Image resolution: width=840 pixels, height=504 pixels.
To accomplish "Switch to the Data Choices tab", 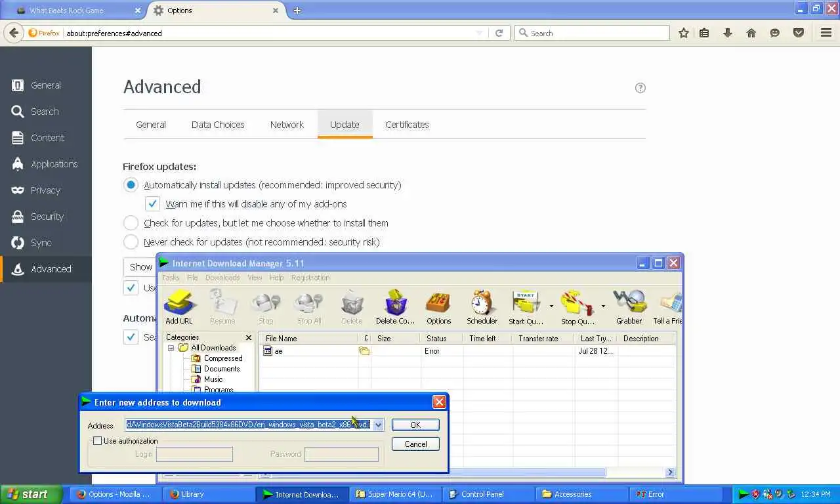I will coord(218,125).
